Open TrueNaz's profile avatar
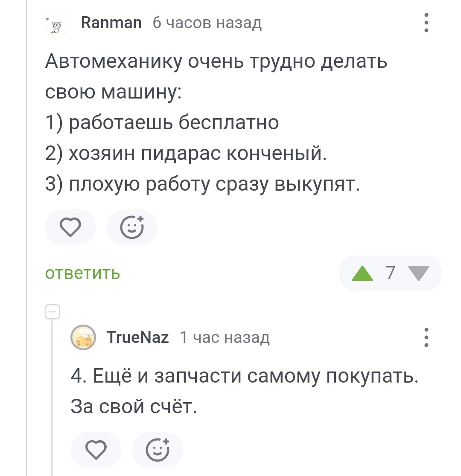 [83, 338]
